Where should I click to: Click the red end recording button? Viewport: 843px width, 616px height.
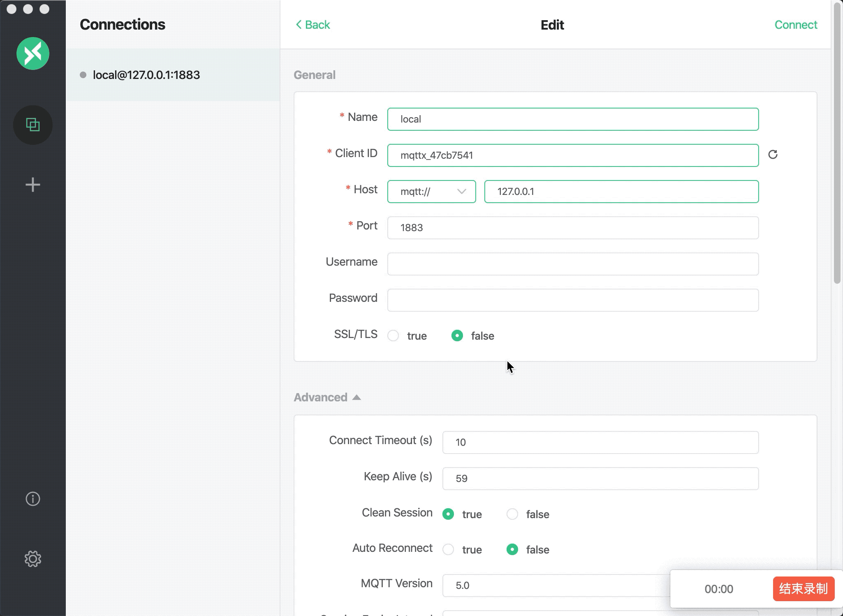coord(803,589)
